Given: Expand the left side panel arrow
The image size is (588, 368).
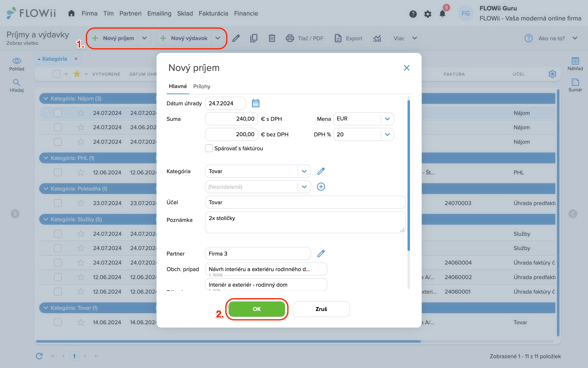Looking at the screenshot, I should [x=15, y=214].
